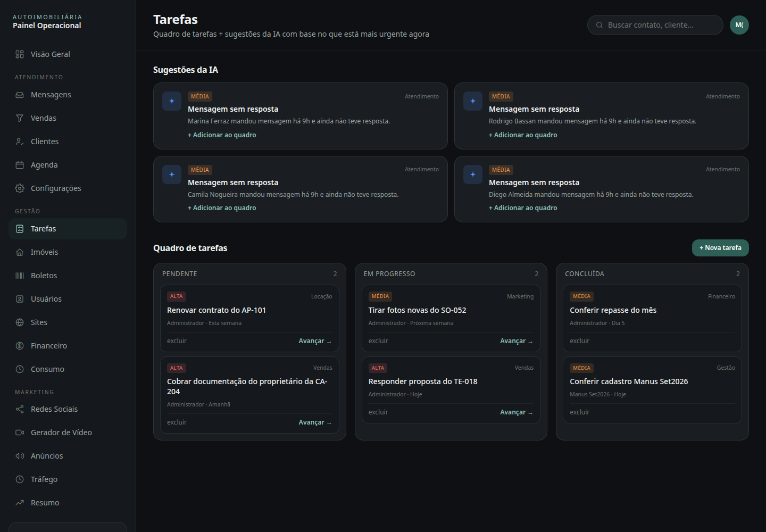Click the Gerador de Vídeo camera icon
This screenshot has height=532, width=766.
pyautogui.click(x=20, y=433)
